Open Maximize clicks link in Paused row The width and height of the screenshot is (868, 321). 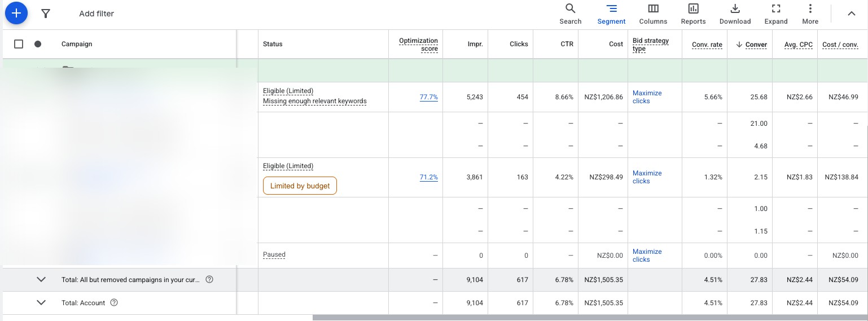pos(647,256)
